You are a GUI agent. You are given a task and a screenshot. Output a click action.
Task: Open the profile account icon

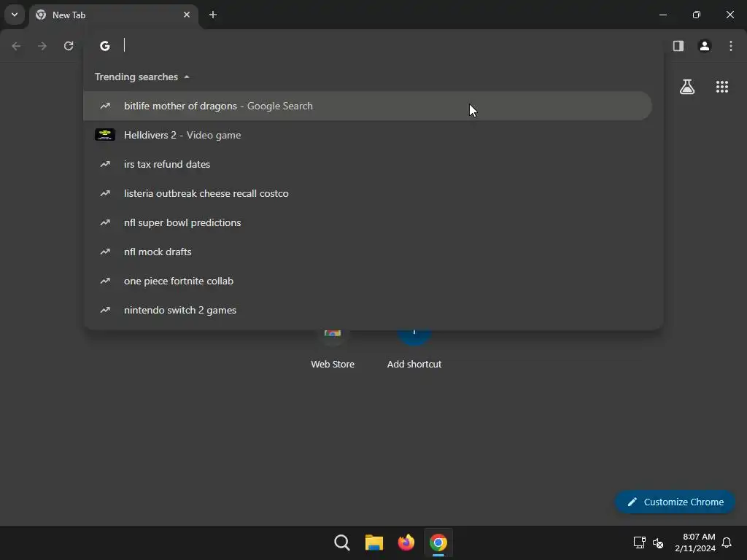click(x=705, y=46)
